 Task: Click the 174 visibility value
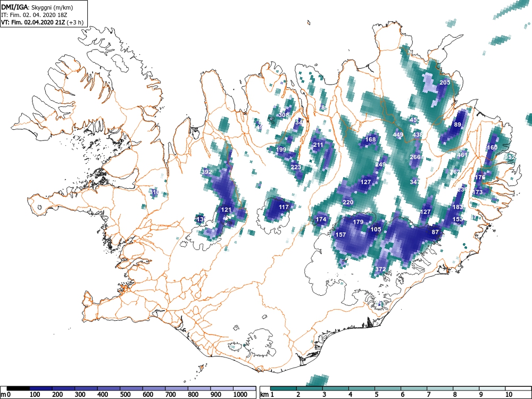tap(321, 219)
